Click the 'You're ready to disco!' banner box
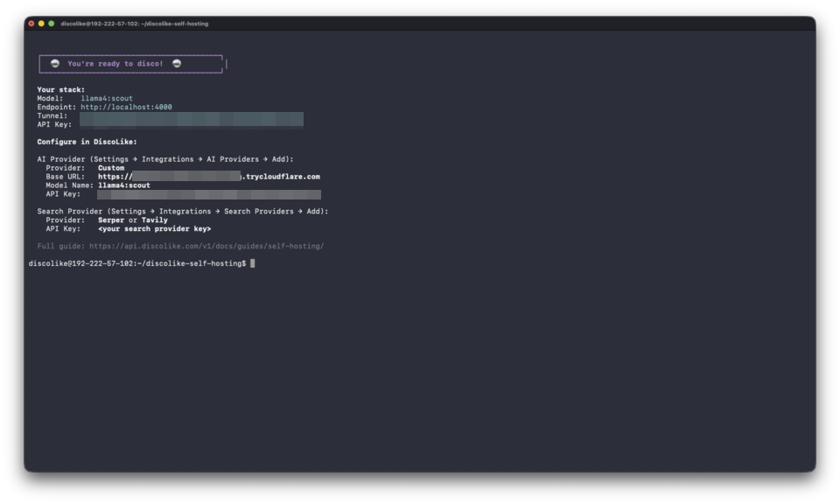 coord(129,63)
